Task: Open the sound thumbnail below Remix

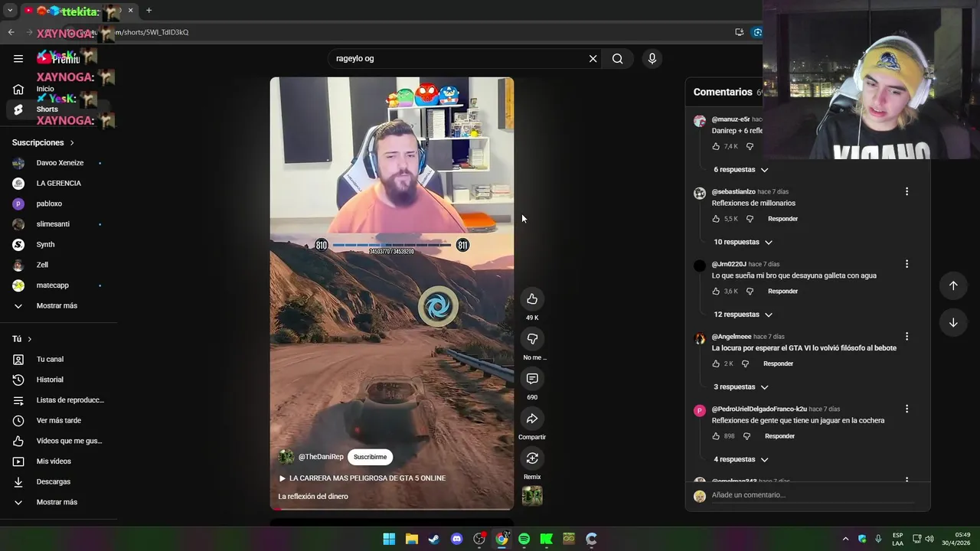Action: 532,496
